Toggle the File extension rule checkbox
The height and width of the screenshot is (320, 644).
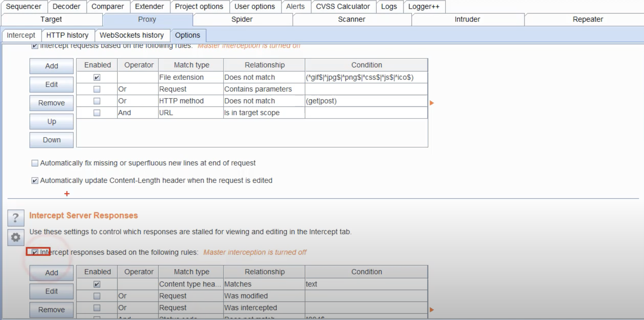pos(97,77)
